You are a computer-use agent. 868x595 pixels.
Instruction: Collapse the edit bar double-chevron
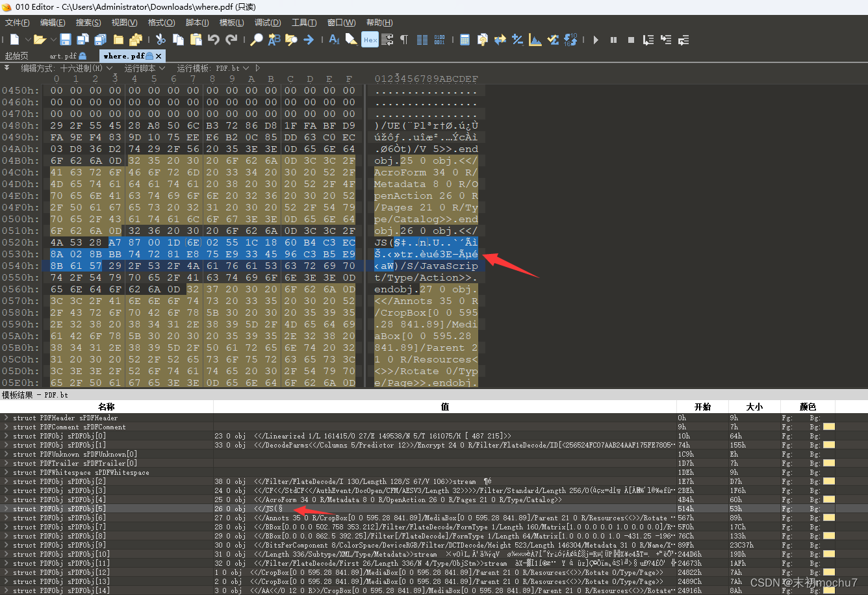tap(6, 67)
